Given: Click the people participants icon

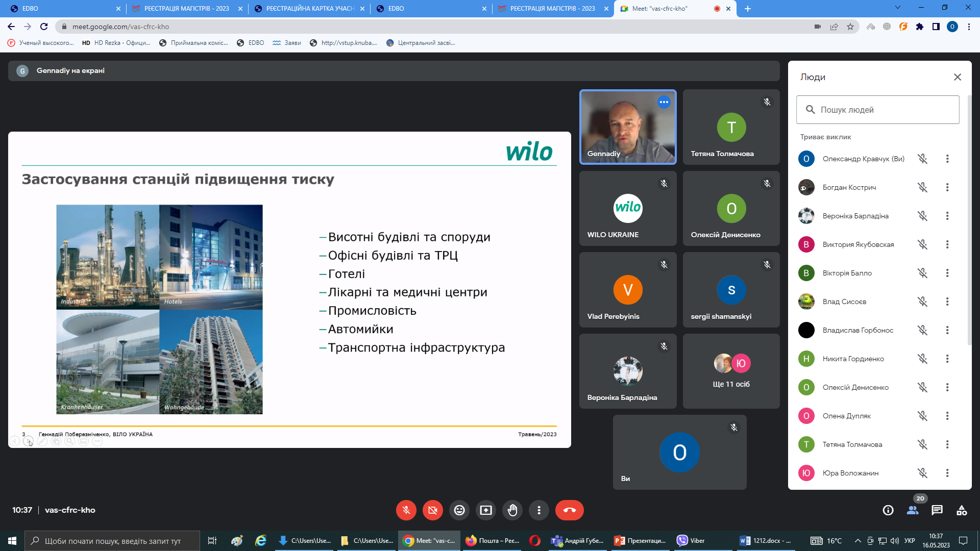Looking at the screenshot, I should pyautogui.click(x=913, y=510).
